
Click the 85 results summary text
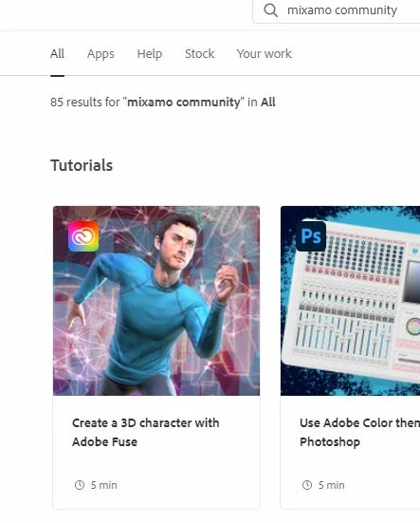[162, 103]
